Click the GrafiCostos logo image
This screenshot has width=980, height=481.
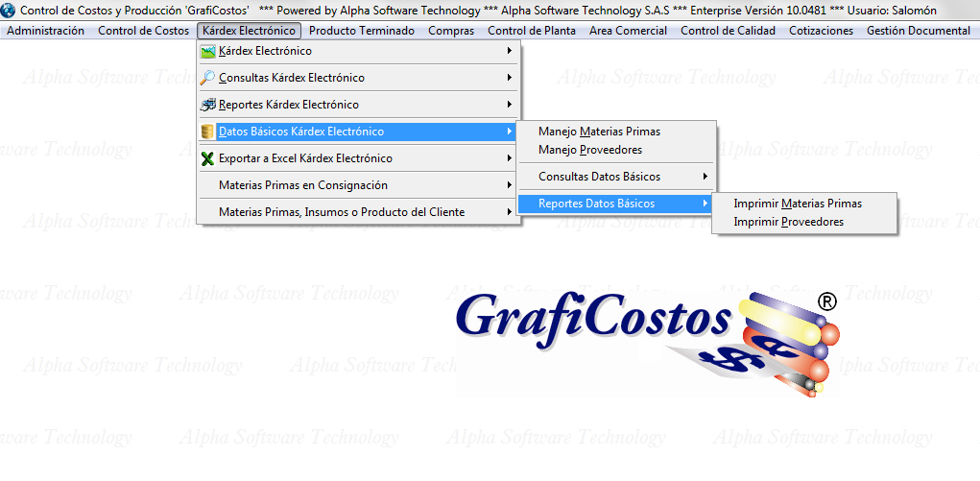646,341
